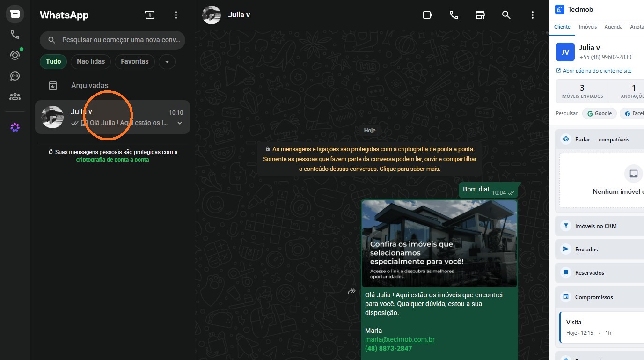This screenshot has height=360, width=644.
Task: Open the Visita appointment card
Action: [x=602, y=327]
